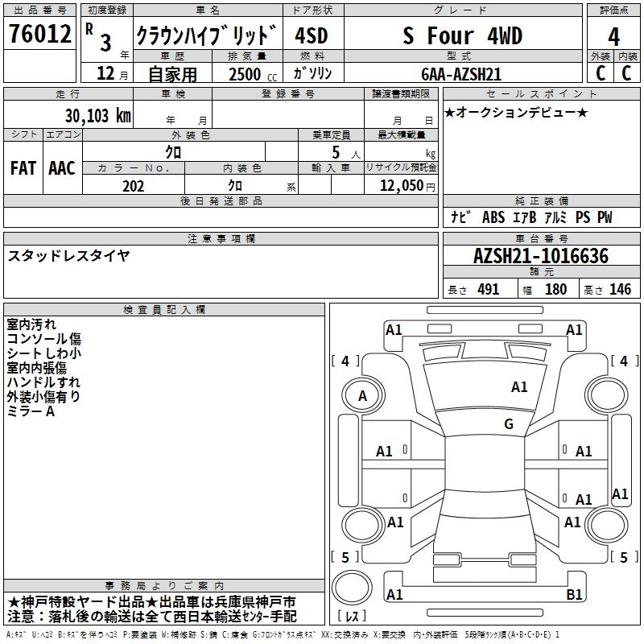This screenshot has height=644, width=644.
Task: Click the color number 202
Action: [133, 186]
